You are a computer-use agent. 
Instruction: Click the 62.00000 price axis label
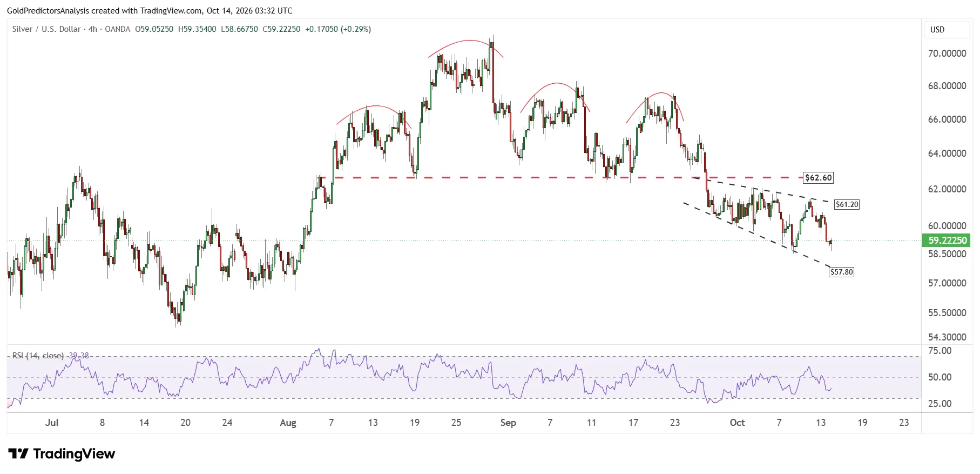point(947,189)
